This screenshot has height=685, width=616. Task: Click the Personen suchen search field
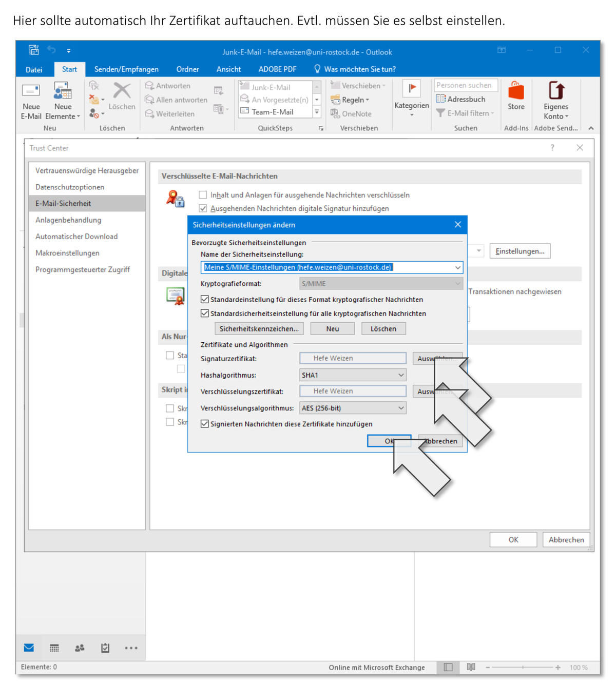466,85
